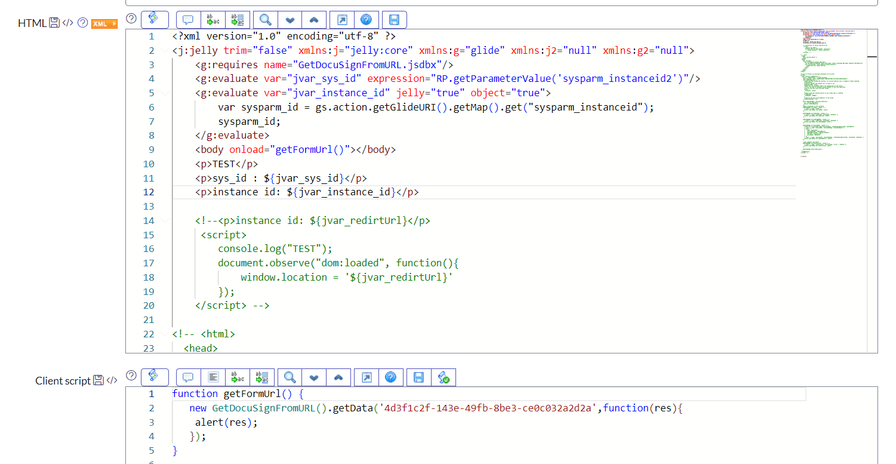Click the ${jvar_sys_id} variable on line 11

303,178
